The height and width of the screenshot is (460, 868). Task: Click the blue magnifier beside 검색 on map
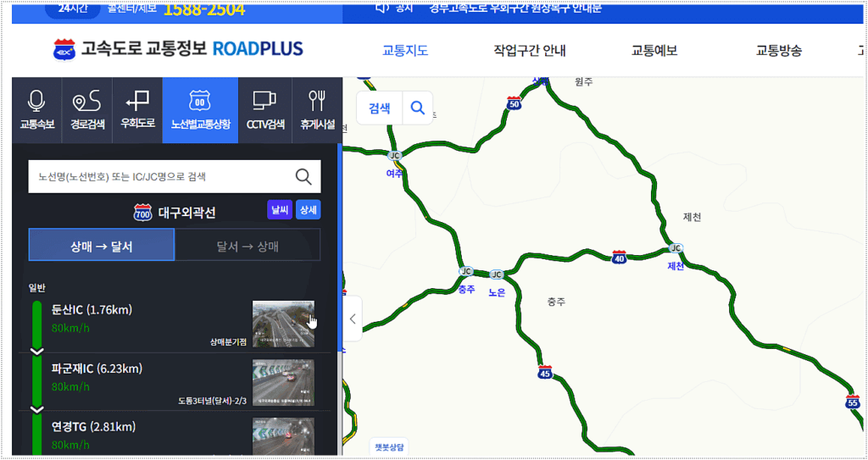click(417, 108)
